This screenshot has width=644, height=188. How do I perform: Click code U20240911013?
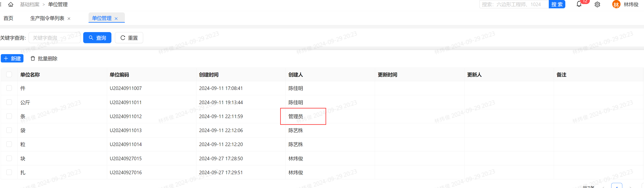tap(126, 130)
